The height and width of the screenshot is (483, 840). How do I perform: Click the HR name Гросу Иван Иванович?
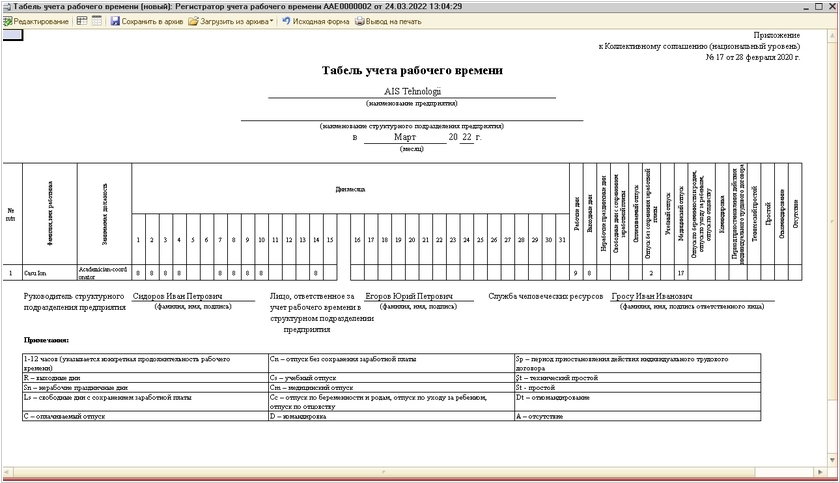click(x=651, y=297)
